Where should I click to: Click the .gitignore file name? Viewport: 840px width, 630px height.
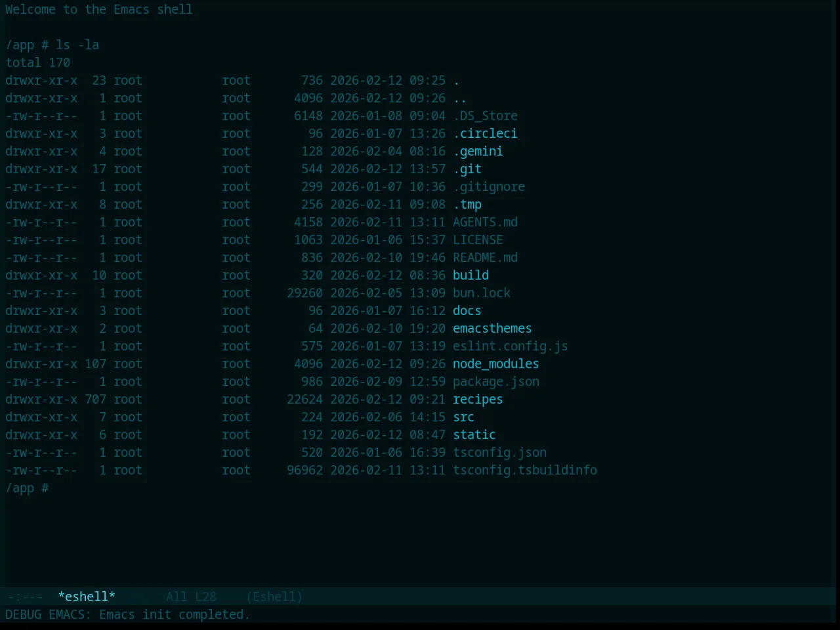click(489, 186)
